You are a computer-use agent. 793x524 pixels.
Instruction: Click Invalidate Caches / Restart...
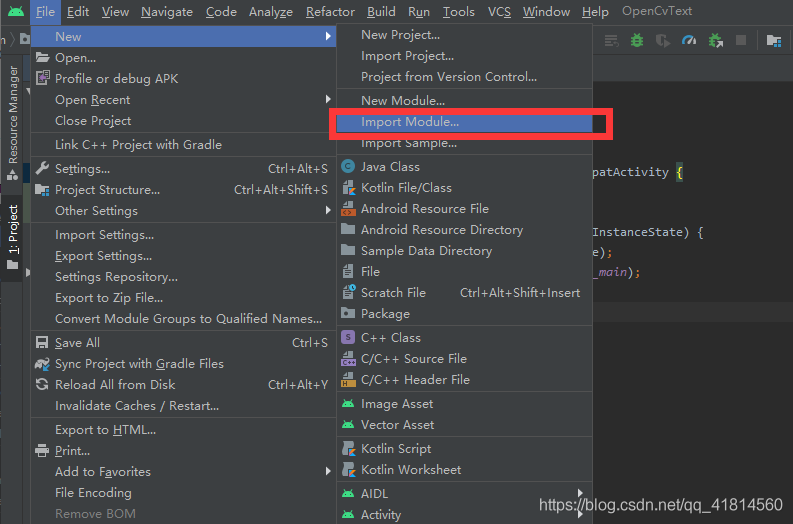coord(137,406)
